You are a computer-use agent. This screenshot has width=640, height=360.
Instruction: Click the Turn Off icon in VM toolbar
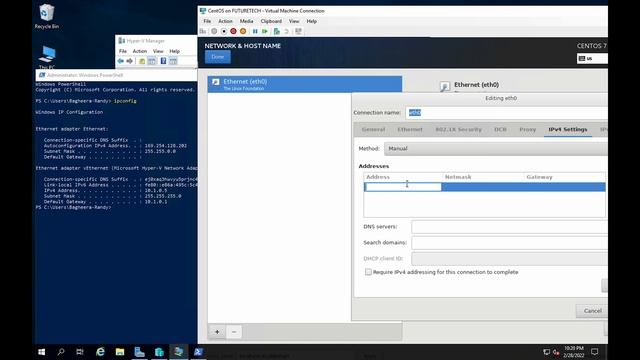pyautogui.click(x=224, y=31)
